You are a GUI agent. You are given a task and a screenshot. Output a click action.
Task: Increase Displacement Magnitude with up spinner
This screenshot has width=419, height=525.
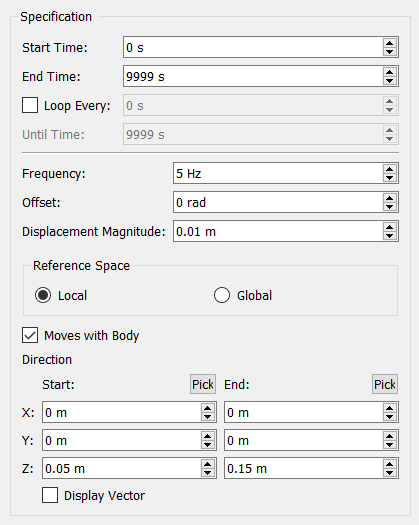pos(389,227)
